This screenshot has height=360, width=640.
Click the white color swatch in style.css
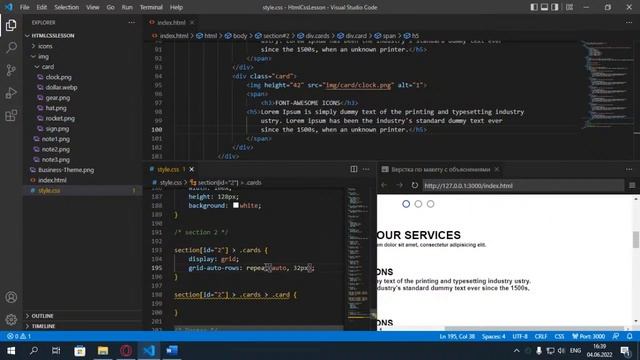(236, 205)
